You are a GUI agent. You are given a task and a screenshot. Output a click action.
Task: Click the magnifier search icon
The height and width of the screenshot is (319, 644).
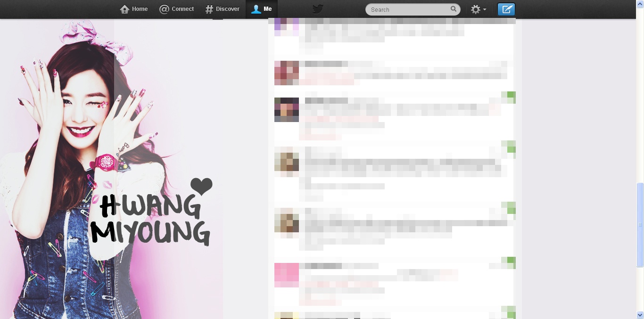pos(453,9)
